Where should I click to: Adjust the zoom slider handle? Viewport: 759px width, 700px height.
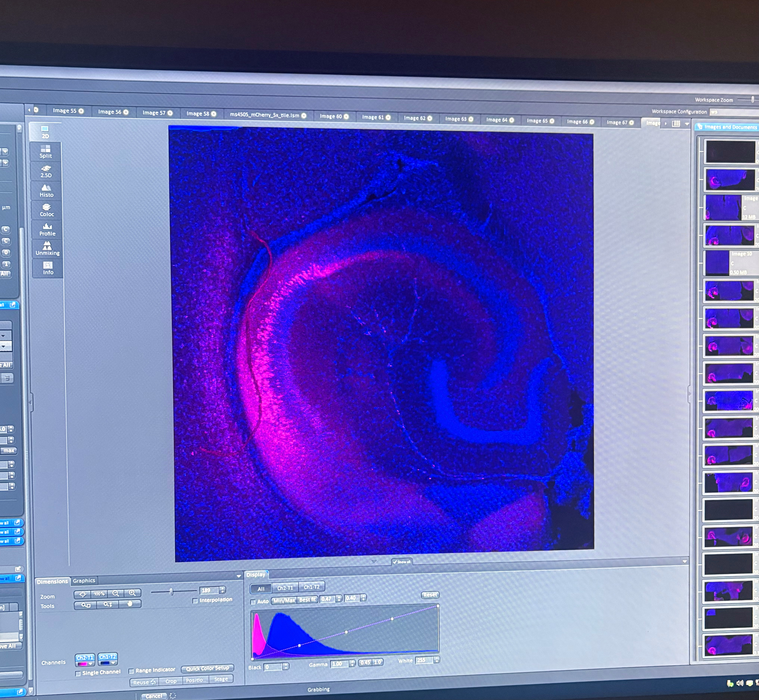click(x=171, y=592)
